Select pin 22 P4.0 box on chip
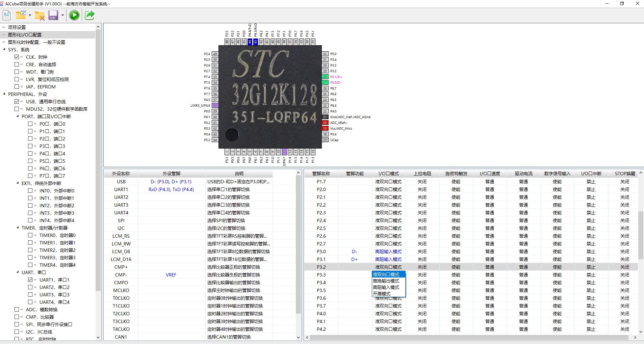 [325, 111]
